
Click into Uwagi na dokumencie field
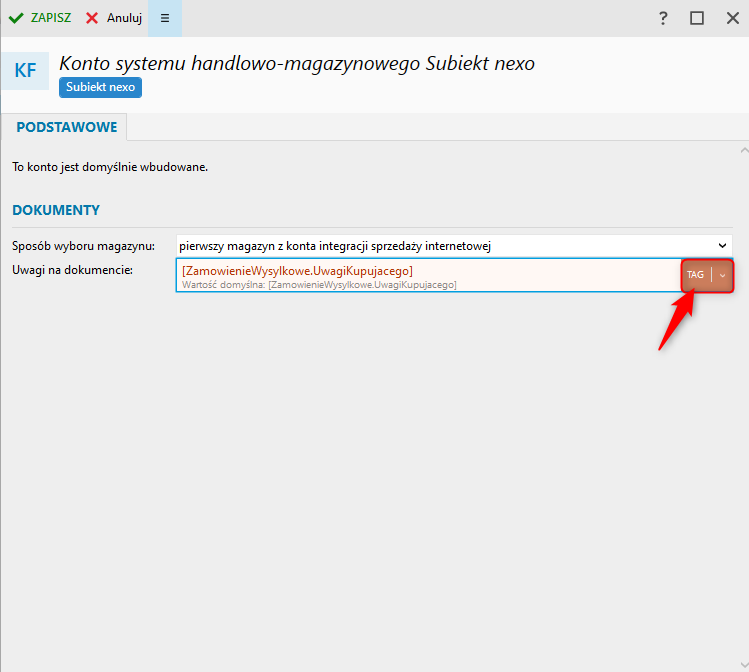click(x=428, y=275)
